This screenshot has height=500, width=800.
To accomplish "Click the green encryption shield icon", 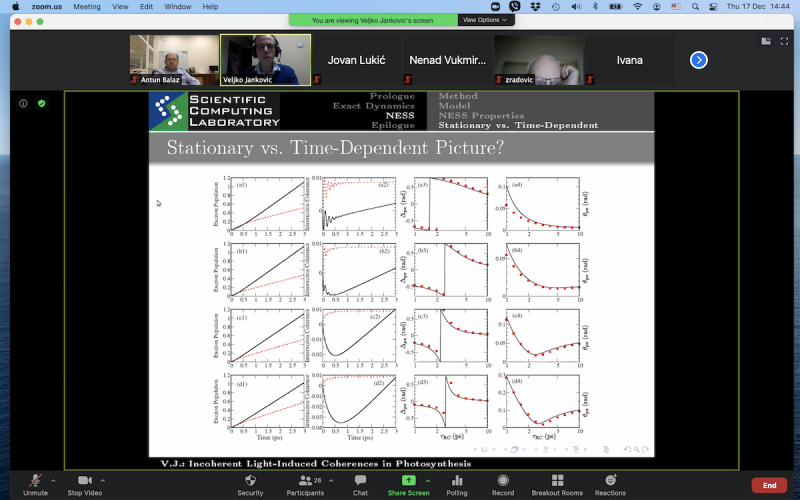I will click(42, 104).
